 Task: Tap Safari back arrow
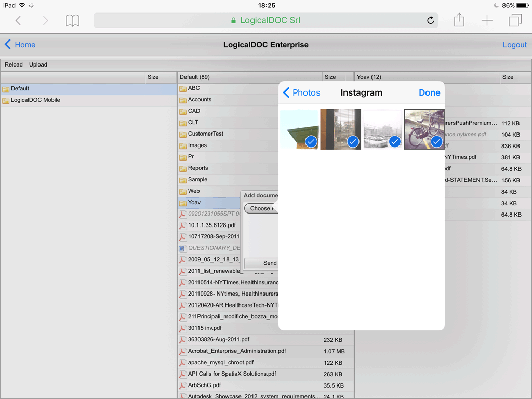click(18, 21)
